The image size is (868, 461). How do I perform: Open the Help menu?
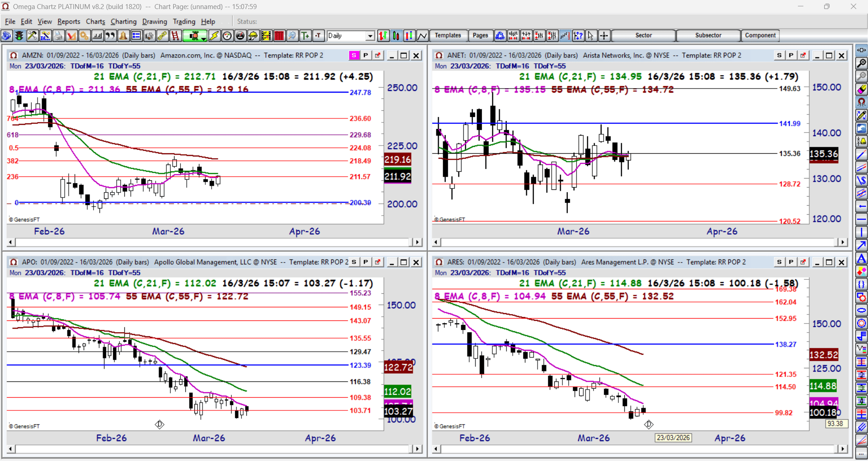coord(208,21)
